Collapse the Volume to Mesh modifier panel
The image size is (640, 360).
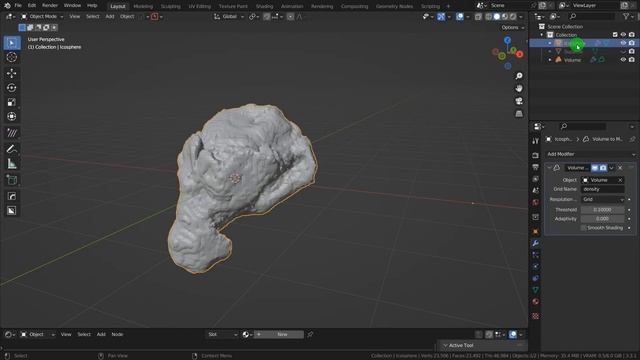[549, 168]
